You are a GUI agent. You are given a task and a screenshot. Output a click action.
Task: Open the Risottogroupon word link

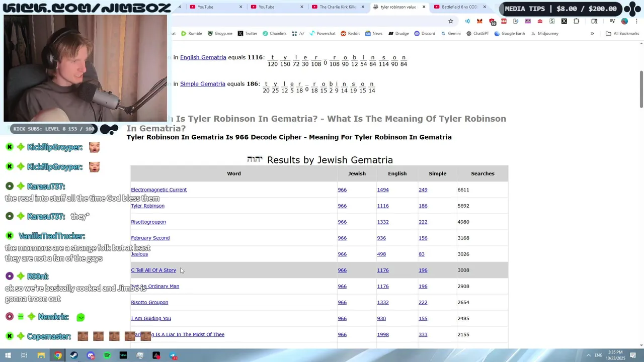pos(148,222)
